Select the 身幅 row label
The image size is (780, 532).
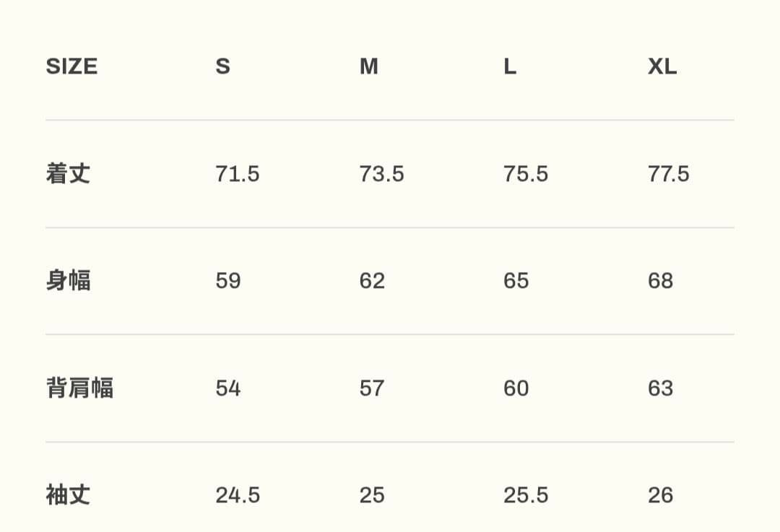(x=68, y=281)
